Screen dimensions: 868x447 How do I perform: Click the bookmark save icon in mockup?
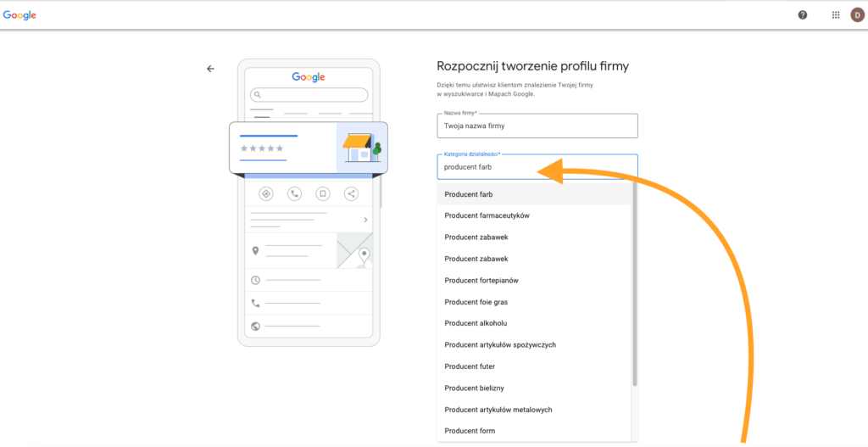[x=323, y=194]
